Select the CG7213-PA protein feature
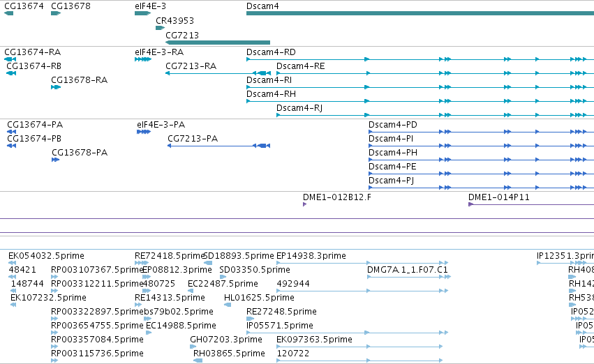This screenshot has width=594, height=364. (x=219, y=146)
